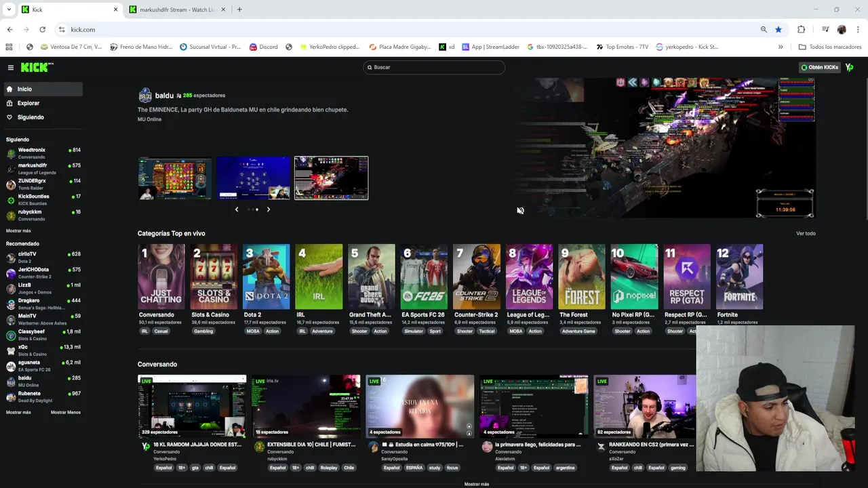868x488 pixels.
Task: Open ZUNDERgrx followed channel
Action: tap(43, 184)
